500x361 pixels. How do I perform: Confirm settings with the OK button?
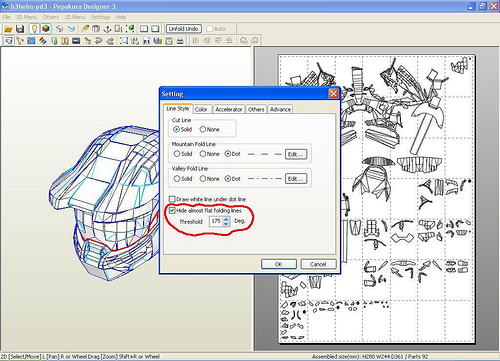pyautogui.click(x=279, y=264)
